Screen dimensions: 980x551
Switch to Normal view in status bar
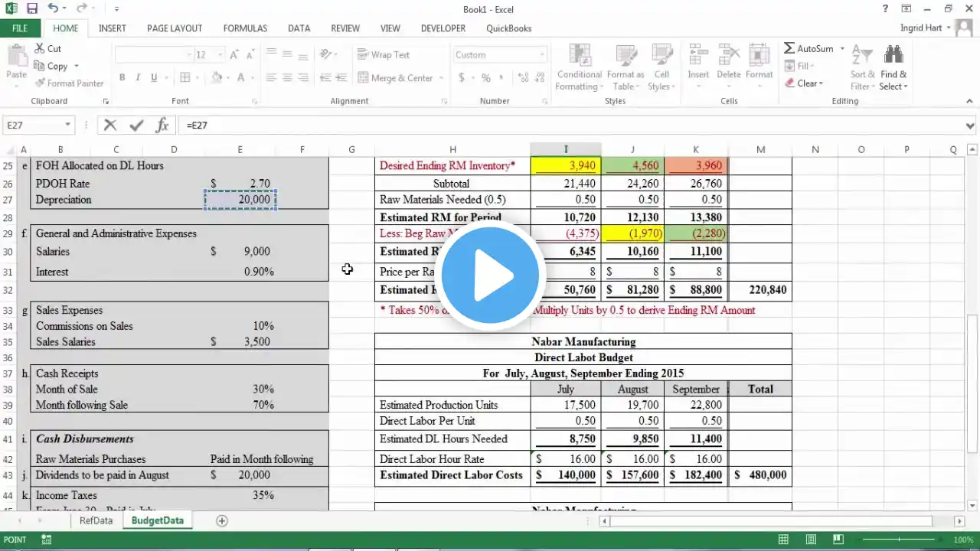(783, 540)
